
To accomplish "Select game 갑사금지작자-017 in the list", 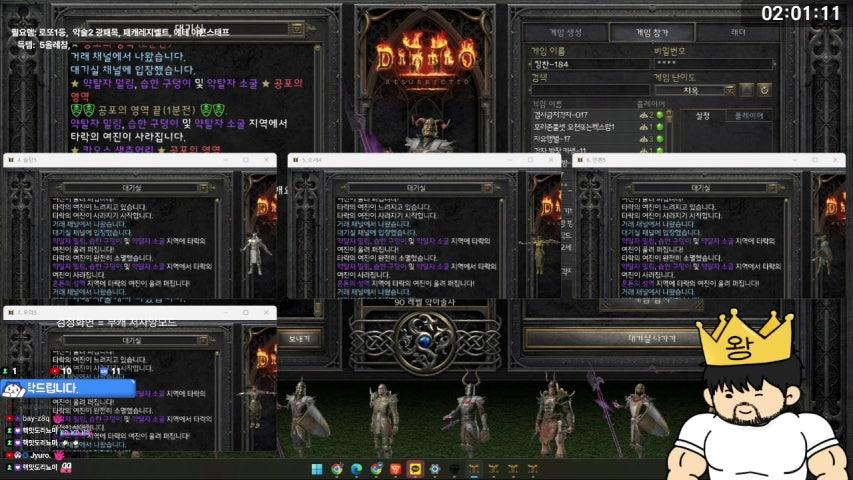I will [598, 115].
